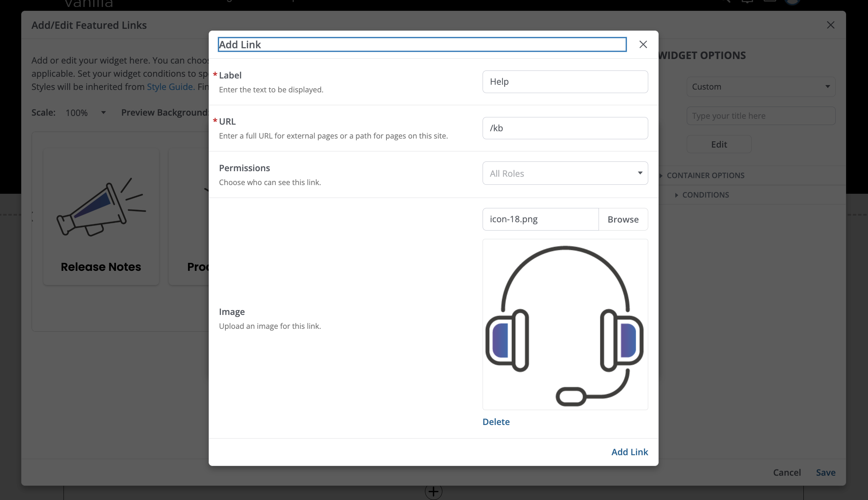Click the widget title input field
The height and width of the screenshot is (500, 868).
coord(761,116)
